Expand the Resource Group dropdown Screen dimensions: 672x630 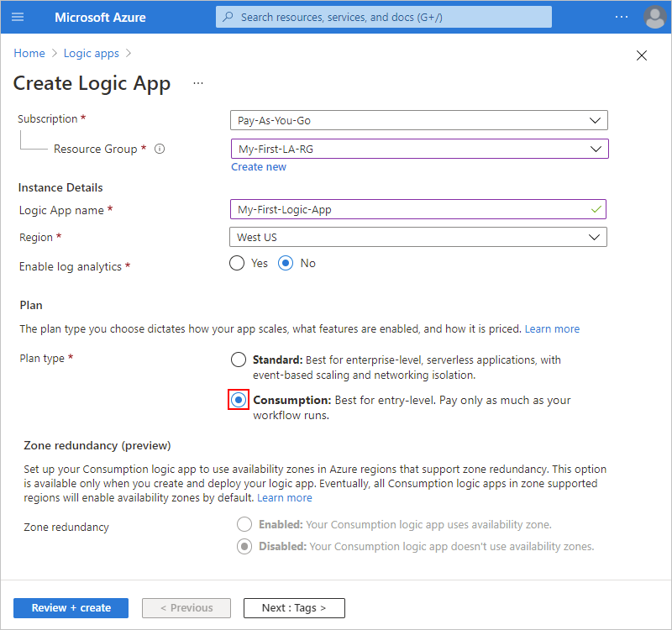tap(418, 150)
